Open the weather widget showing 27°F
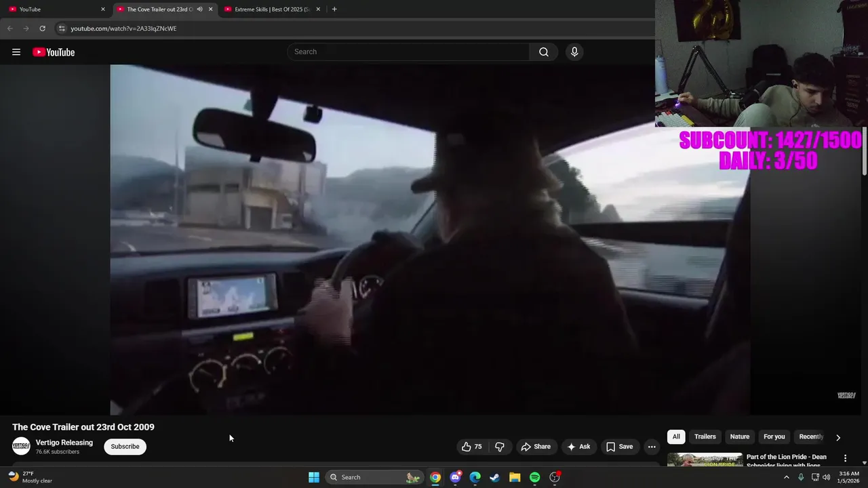 pyautogui.click(x=31, y=477)
